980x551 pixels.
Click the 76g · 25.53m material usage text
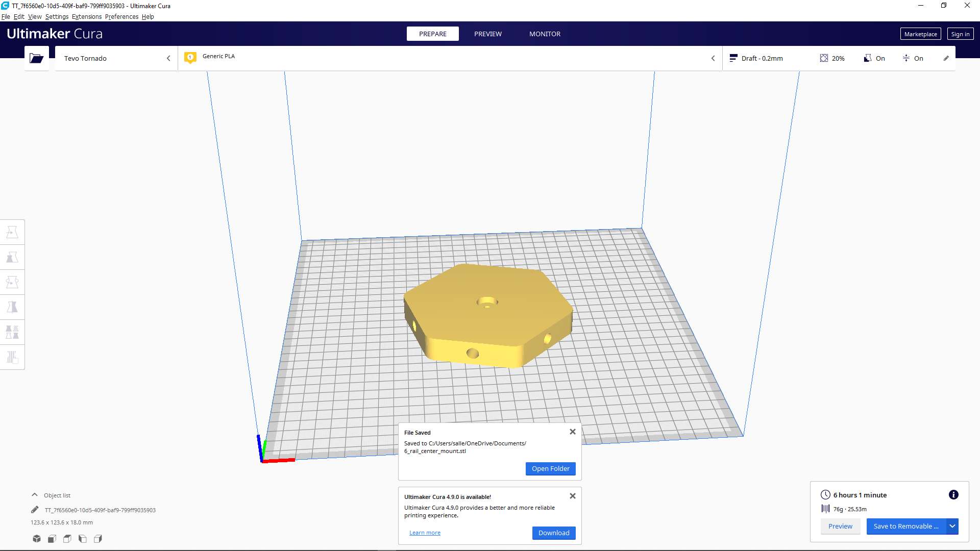click(850, 509)
